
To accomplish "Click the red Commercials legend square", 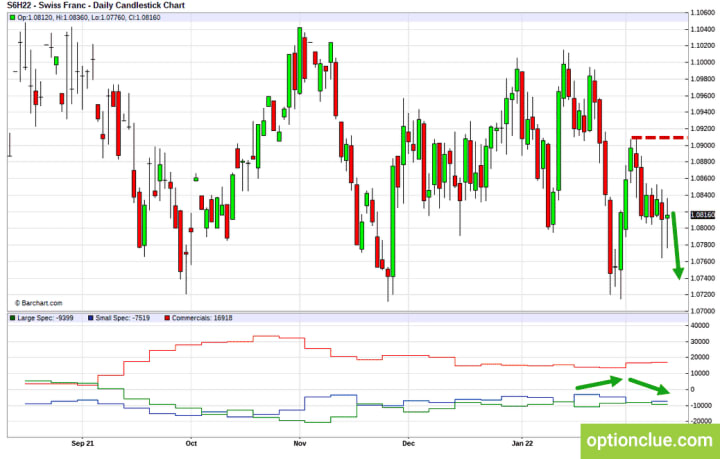I will tap(167, 318).
